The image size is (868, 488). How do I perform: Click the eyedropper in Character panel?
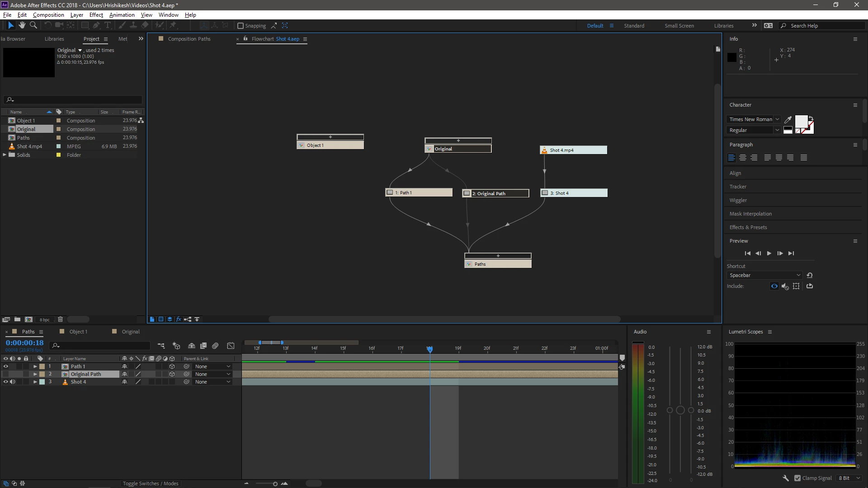[788, 120]
